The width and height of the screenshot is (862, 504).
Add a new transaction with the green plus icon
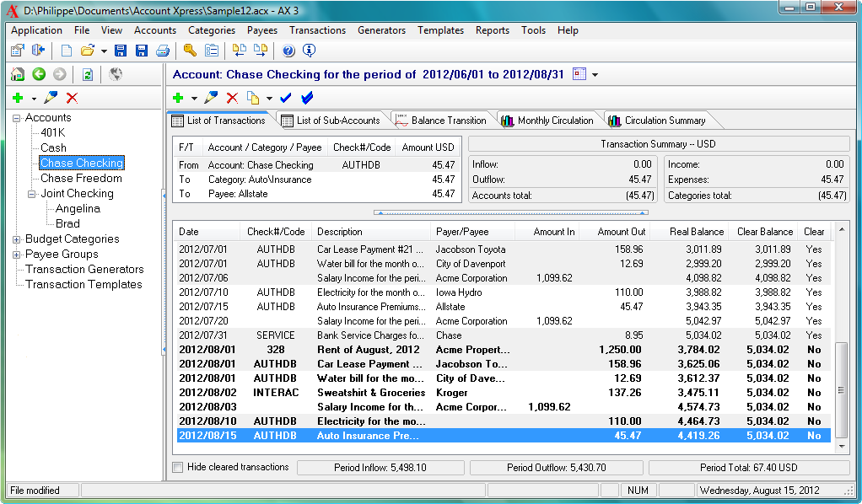[x=179, y=98]
